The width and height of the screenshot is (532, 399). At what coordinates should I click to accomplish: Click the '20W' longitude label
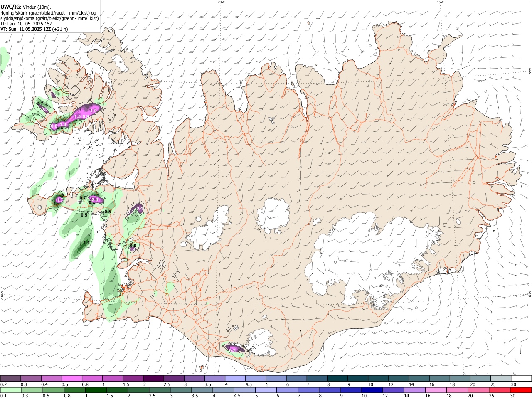pos(221,2)
